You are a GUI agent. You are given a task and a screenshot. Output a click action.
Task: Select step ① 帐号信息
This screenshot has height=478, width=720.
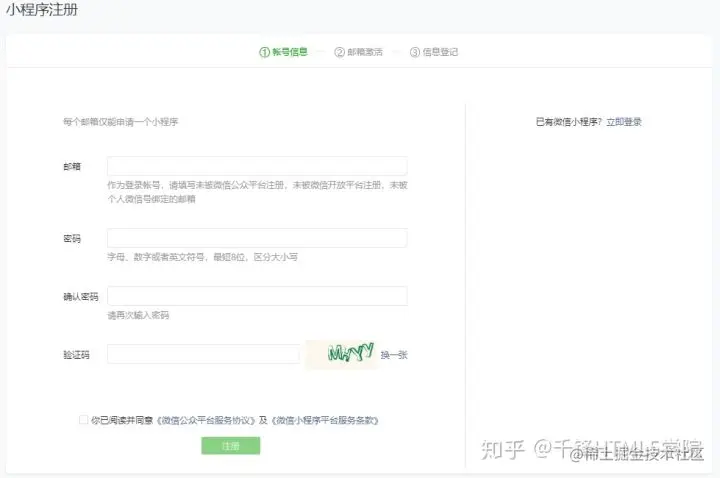283,52
